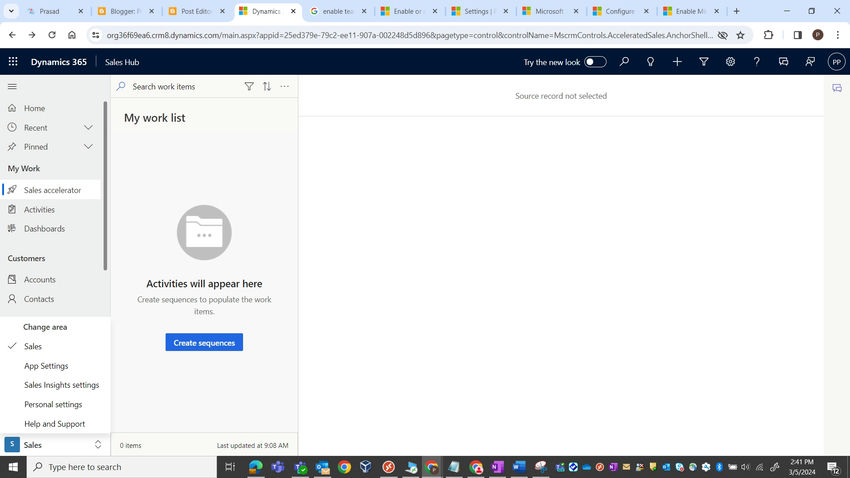This screenshot has height=478, width=850.
Task: Switch to the Configure browser tab
Action: [619, 11]
